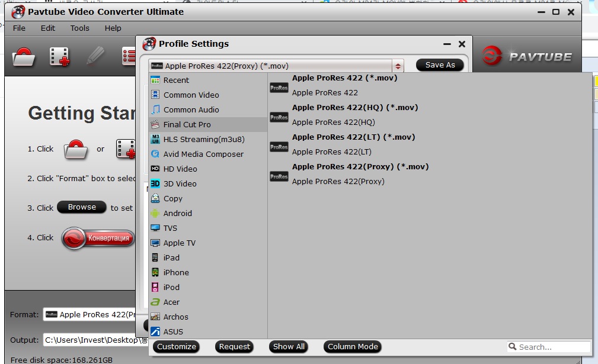Click the Save As button
The height and width of the screenshot is (364, 598).
coord(440,65)
